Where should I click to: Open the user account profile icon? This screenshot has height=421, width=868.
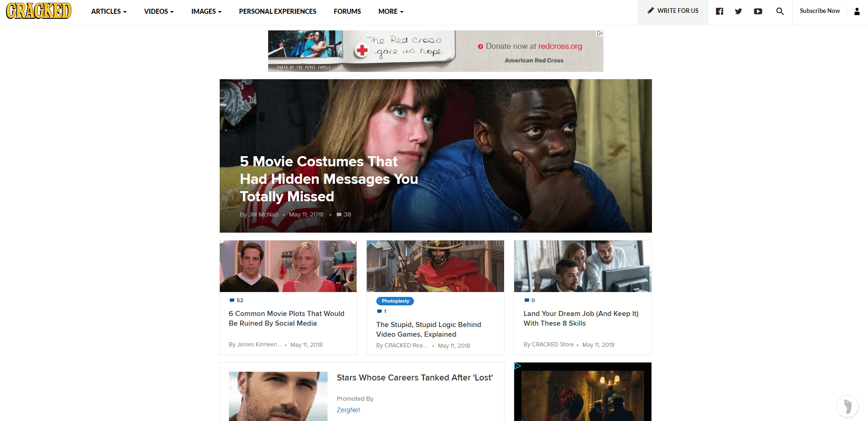point(857,12)
